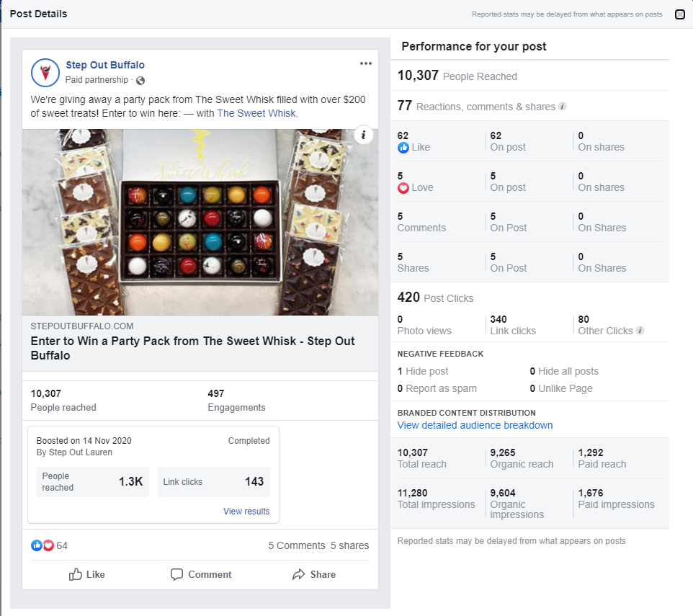Click the Paid partnership label
Screen dimensions: 693x616
pos(97,80)
